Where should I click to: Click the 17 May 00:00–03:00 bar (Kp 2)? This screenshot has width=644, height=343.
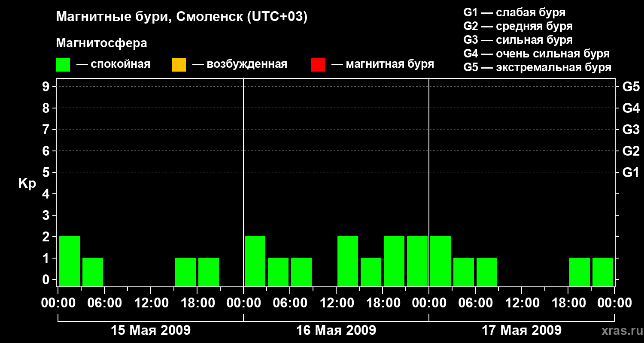(440, 261)
